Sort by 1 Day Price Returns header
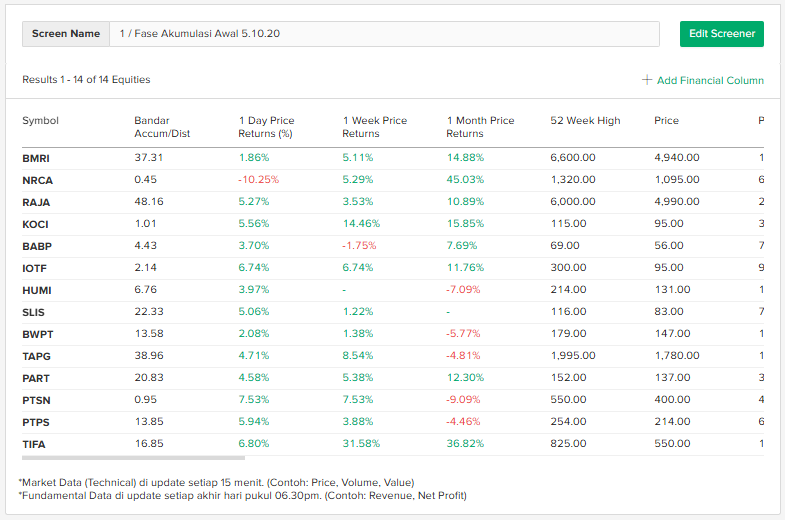The height and width of the screenshot is (520, 785). pyautogui.click(x=266, y=127)
